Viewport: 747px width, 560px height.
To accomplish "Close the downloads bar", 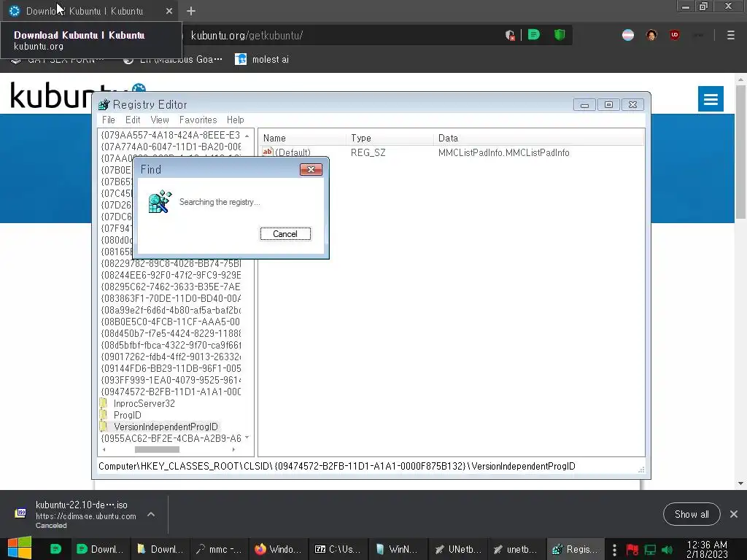I will (734, 514).
